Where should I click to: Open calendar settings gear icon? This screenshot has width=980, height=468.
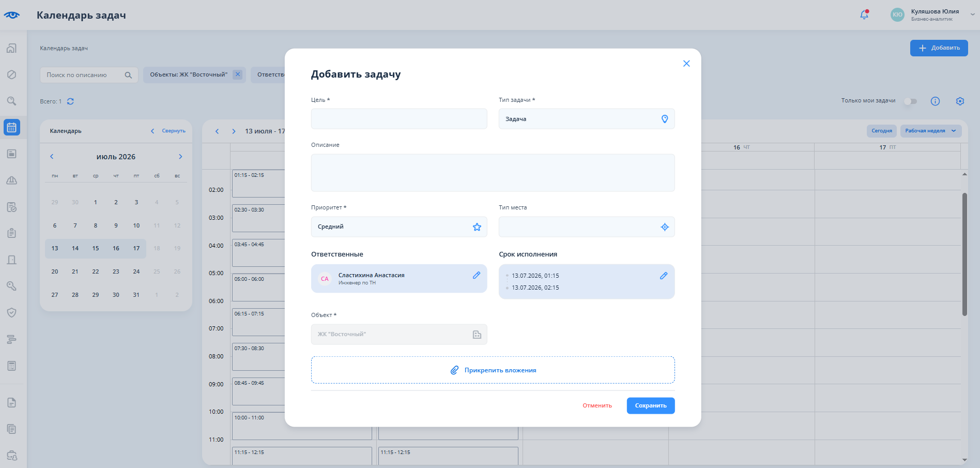(960, 101)
